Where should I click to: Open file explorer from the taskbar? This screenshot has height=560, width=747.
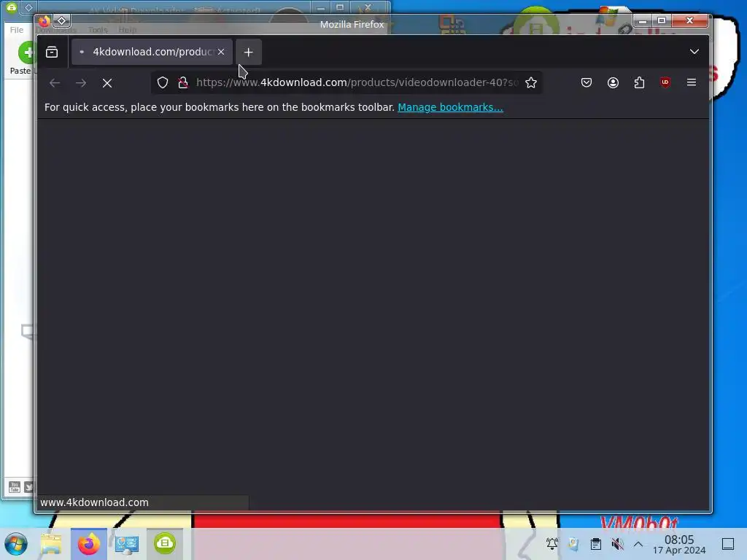coord(52,544)
